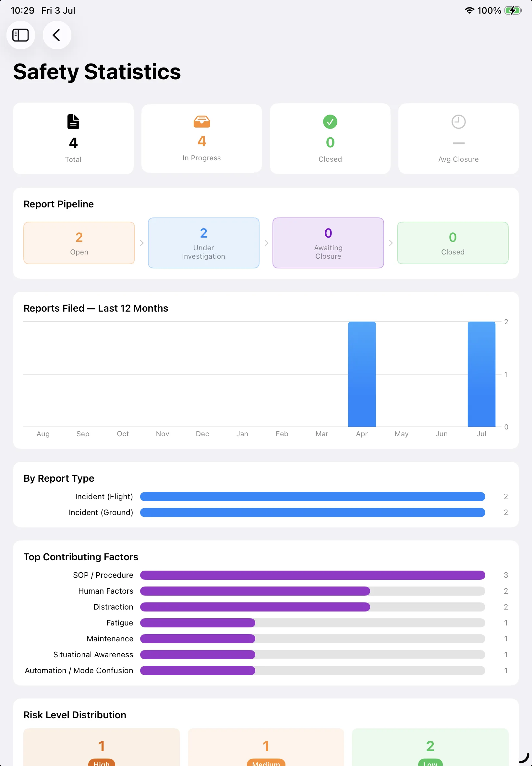The image size is (532, 766).
Task: Tap the April bar in chart
Action: click(x=362, y=374)
